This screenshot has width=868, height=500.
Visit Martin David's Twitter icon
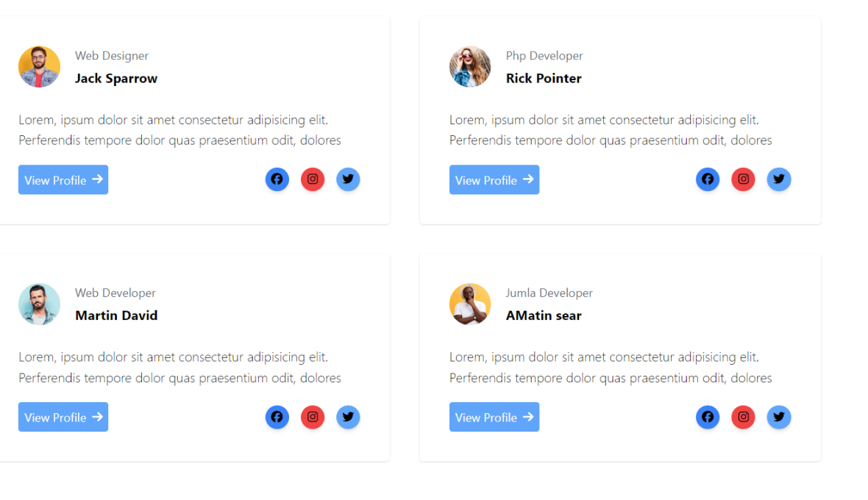pos(348,417)
